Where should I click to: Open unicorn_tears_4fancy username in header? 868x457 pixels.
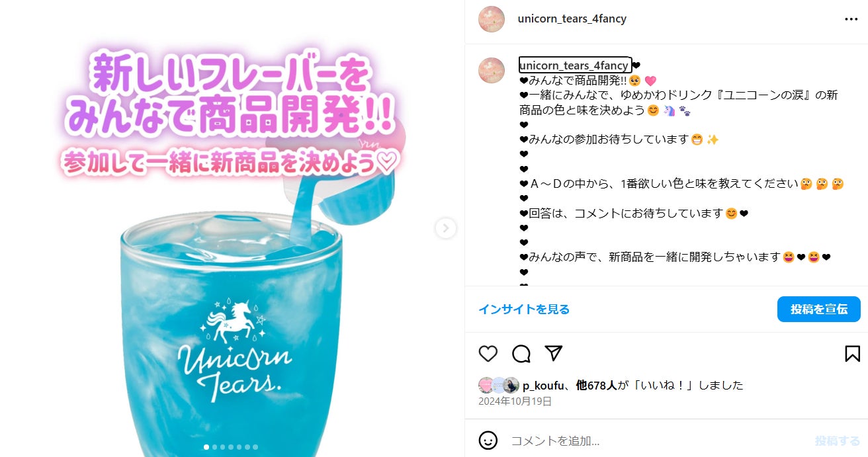(572, 19)
